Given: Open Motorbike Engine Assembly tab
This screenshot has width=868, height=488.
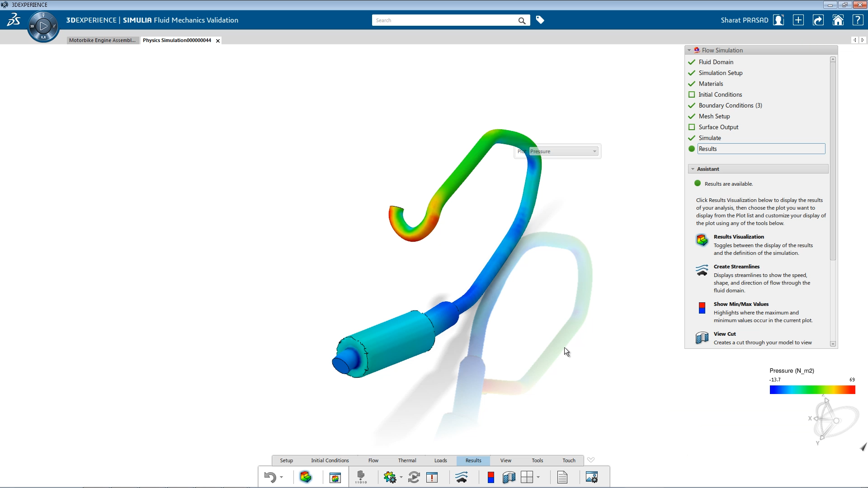Looking at the screenshot, I should (x=102, y=40).
